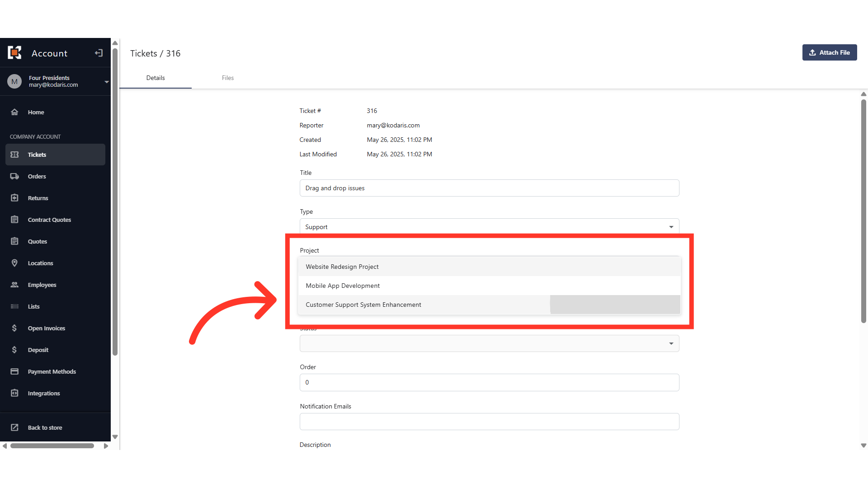Click the Attach File button
The width and height of the screenshot is (868, 488).
pyautogui.click(x=829, y=52)
